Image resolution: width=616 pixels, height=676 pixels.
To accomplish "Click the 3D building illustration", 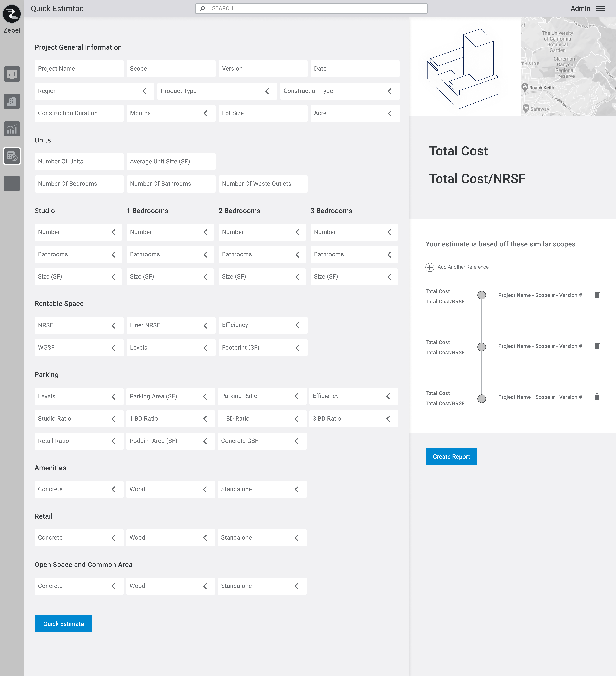I will 463,69.
